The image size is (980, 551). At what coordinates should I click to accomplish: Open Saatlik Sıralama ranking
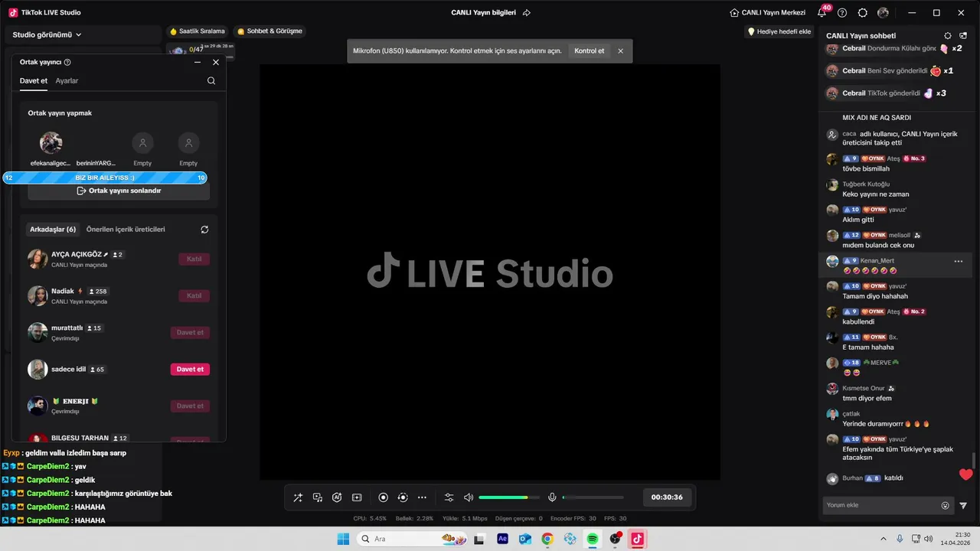[x=198, y=31]
